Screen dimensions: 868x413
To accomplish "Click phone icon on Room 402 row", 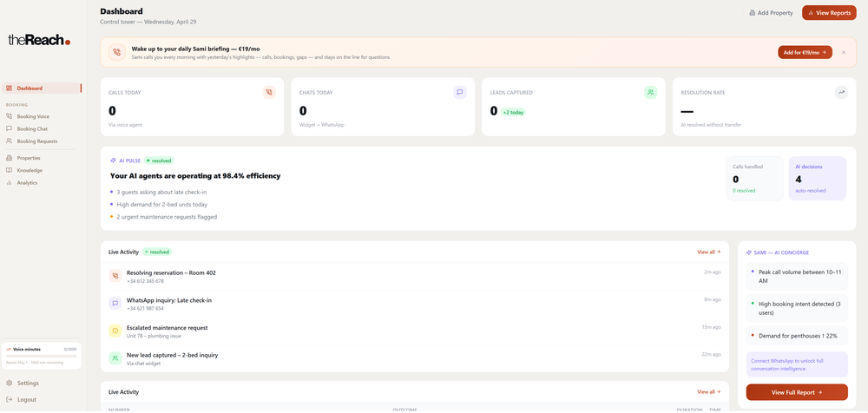I will pyautogui.click(x=115, y=276).
